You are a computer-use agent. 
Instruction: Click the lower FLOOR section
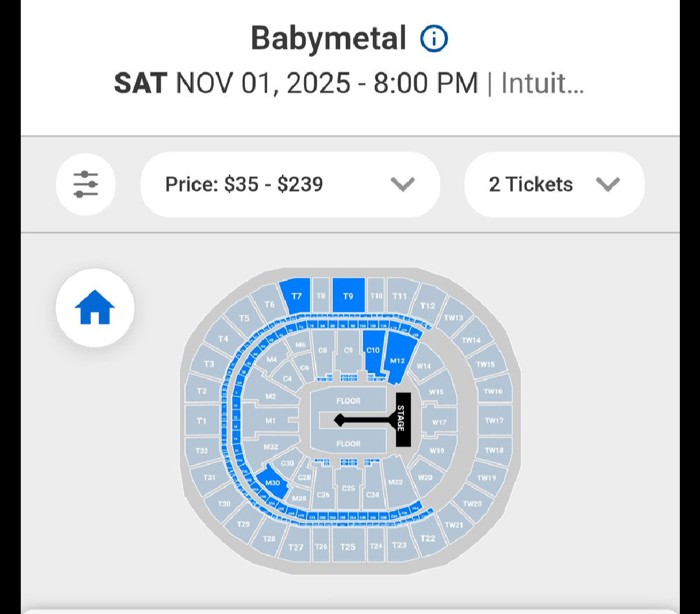(348, 444)
